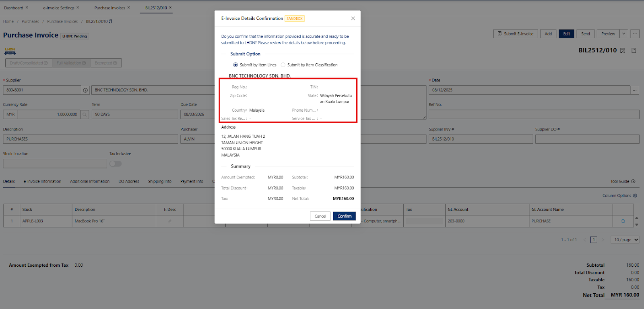This screenshot has width=644, height=309.
Task: Open the Term 90 DAYS field
Action: click(x=135, y=114)
